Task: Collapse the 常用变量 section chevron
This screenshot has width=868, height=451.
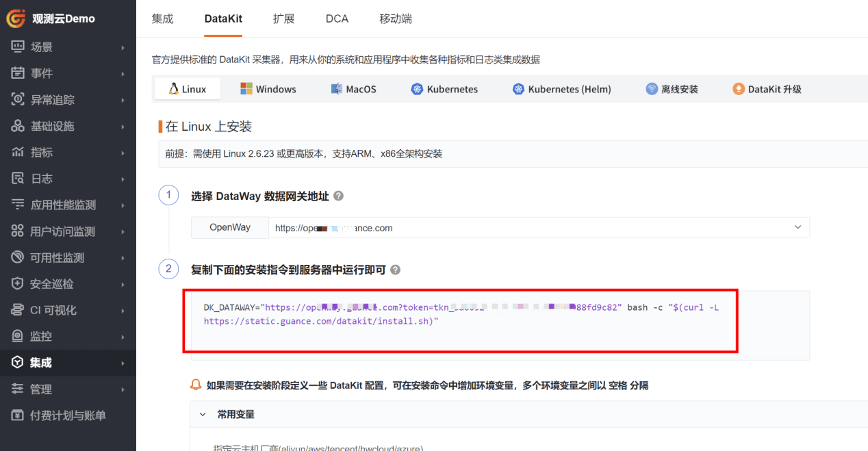Action: point(203,414)
